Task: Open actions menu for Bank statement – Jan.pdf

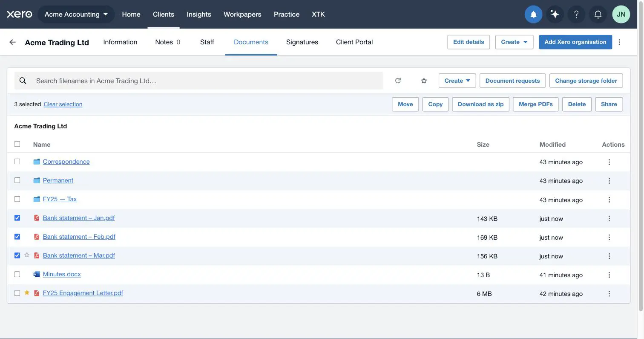Action: [609, 218]
